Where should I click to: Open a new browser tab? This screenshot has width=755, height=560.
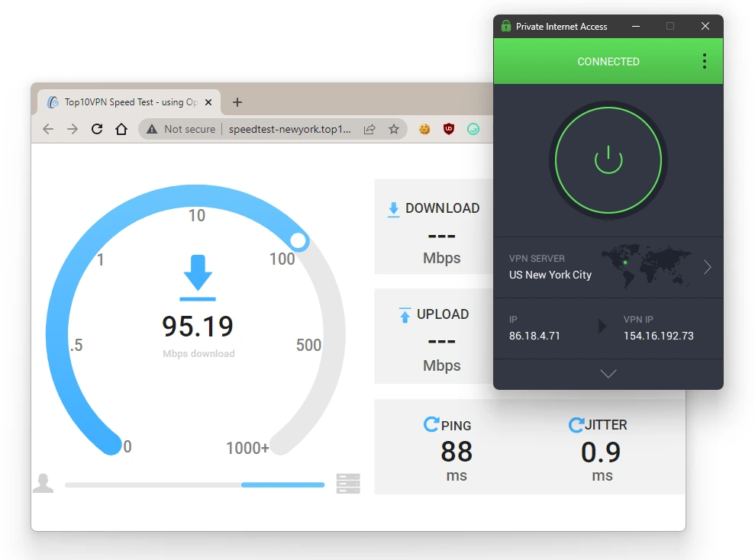[237, 102]
